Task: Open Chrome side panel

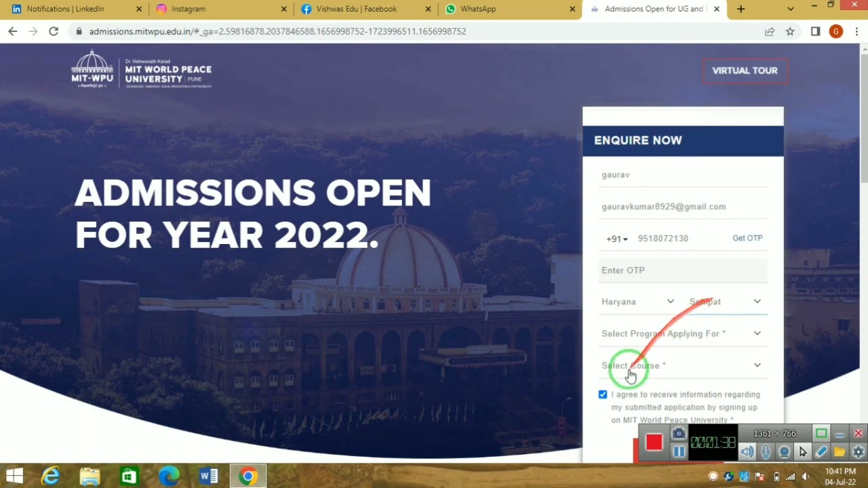Action: (815, 31)
